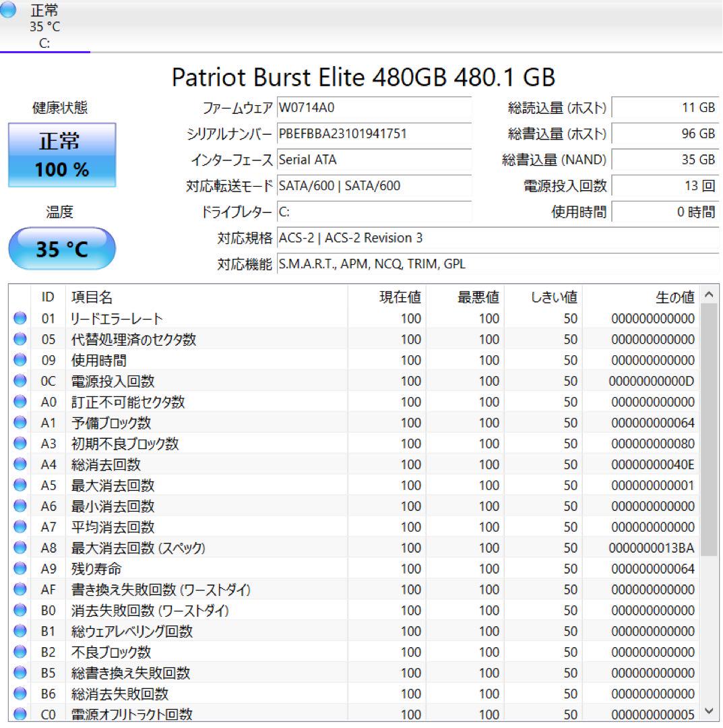The image size is (723, 728).
Task: Click the blue status orb for row AF
Action: tap(20, 589)
